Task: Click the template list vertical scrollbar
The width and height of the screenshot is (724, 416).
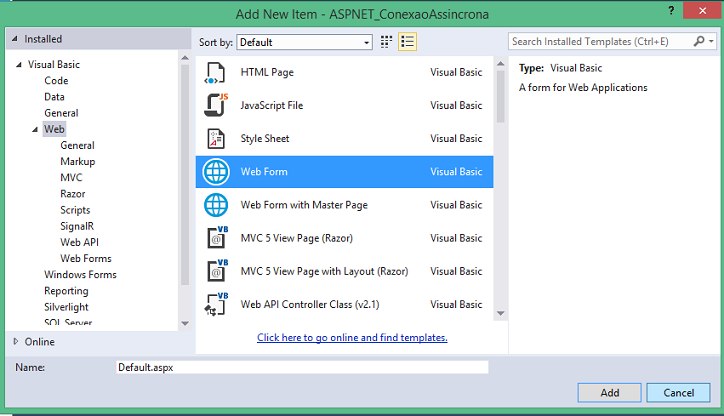Action: click(501, 95)
